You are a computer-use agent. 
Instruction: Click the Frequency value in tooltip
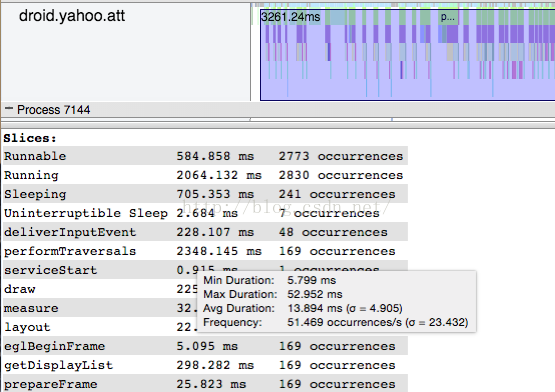pyautogui.click(x=378, y=323)
